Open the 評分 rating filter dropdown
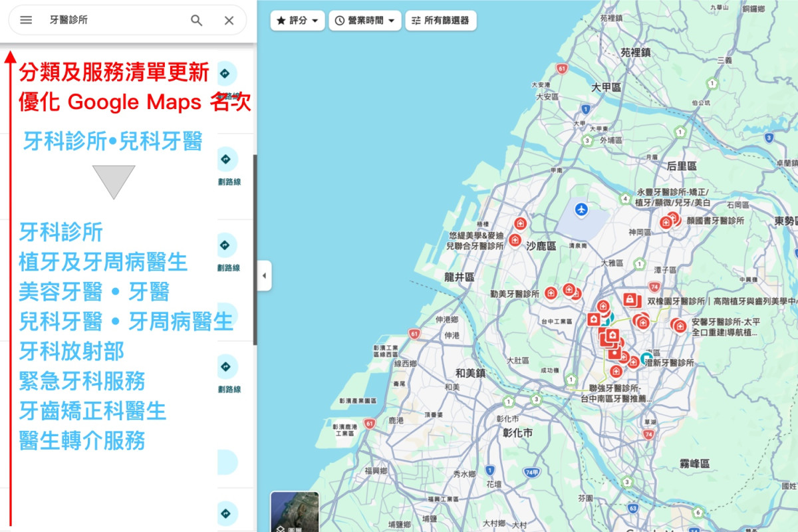Screen dimensions: 798x532 point(297,21)
